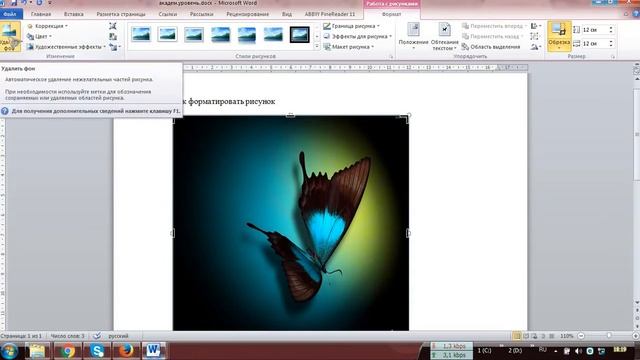Open the Цвет color dropdown
This screenshot has width=640, height=360.
[x=39, y=36]
